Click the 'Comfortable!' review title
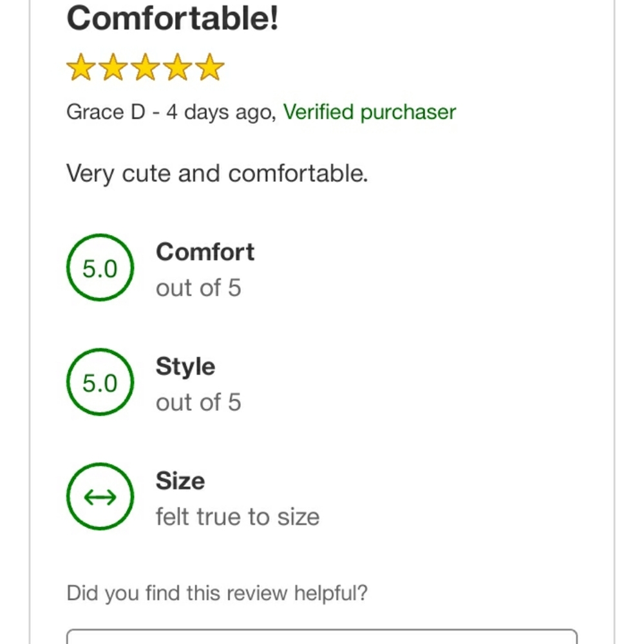The height and width of the screenshot is (644, 644). [x=173, y=19]
